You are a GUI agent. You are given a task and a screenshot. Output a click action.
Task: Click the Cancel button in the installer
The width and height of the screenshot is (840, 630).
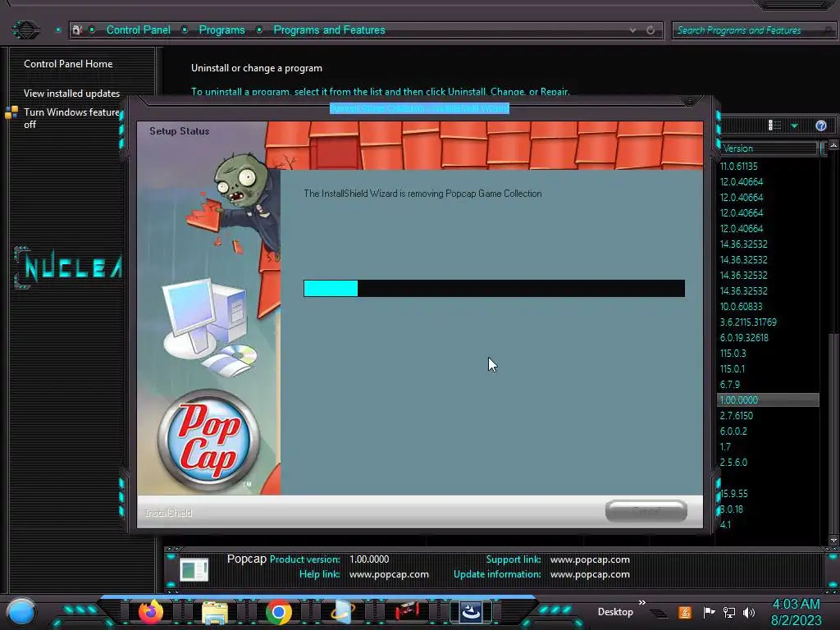point(646,511)
